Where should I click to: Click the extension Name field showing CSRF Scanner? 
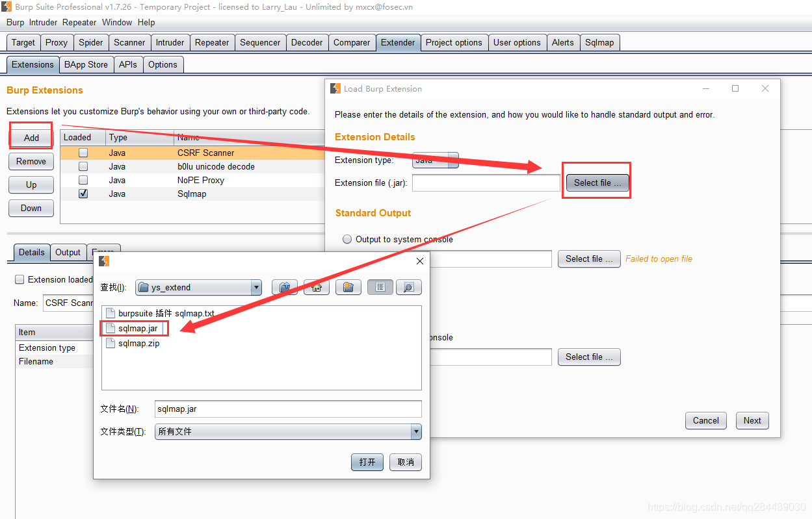[68, 303]
